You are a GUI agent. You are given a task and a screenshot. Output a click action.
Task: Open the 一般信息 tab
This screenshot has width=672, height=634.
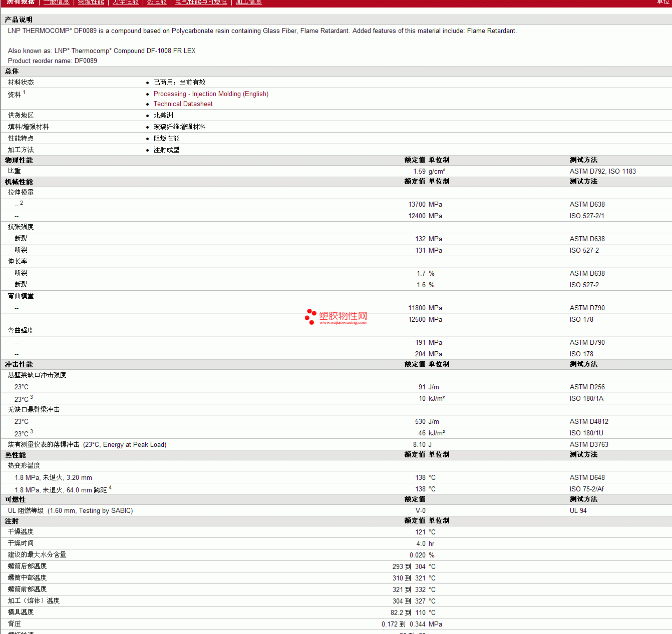click(57, 2)
